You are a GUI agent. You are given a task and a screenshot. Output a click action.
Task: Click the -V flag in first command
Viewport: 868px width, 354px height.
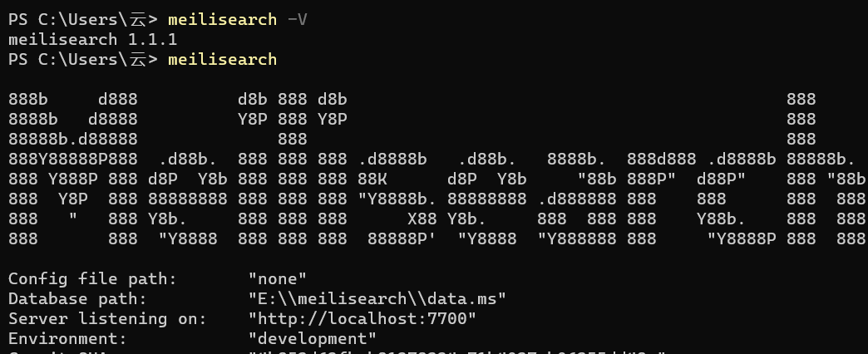[298, 20]
